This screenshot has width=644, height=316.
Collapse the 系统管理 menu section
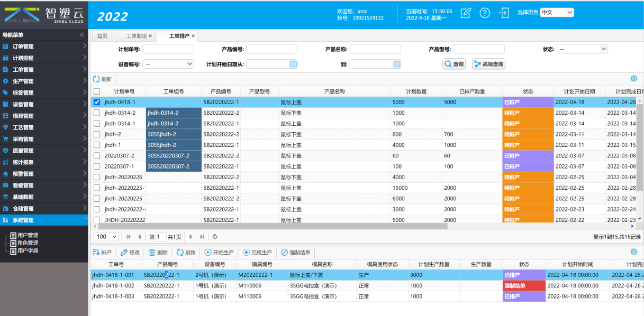[44, 220]
